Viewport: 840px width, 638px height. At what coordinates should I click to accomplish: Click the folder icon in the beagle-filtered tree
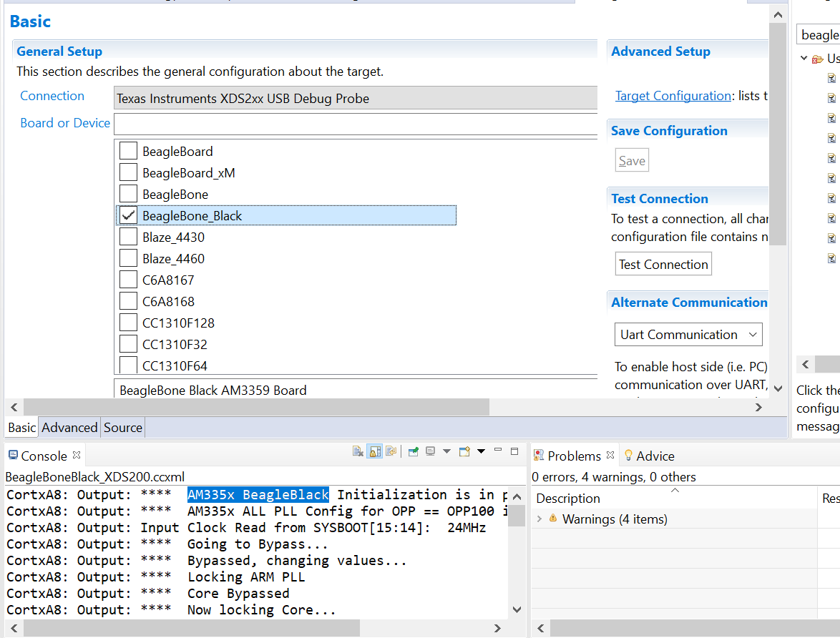(x=818, y=59)
